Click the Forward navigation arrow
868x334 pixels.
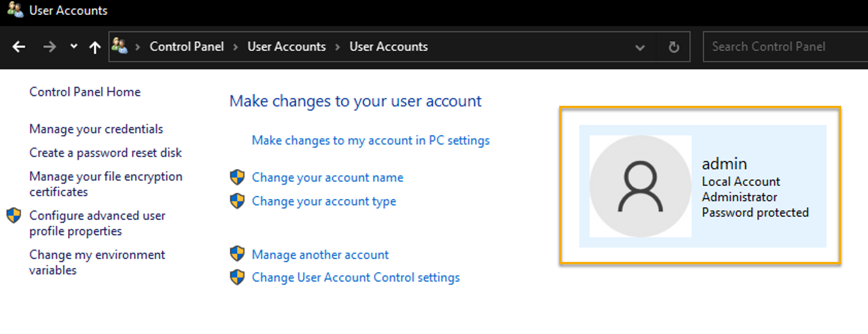pos(50,47)
